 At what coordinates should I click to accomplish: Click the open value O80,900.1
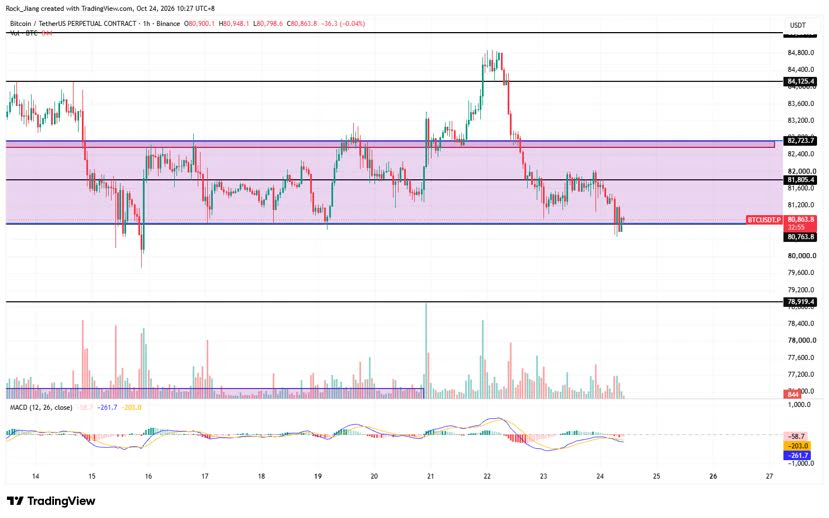[x=200, y=24]
